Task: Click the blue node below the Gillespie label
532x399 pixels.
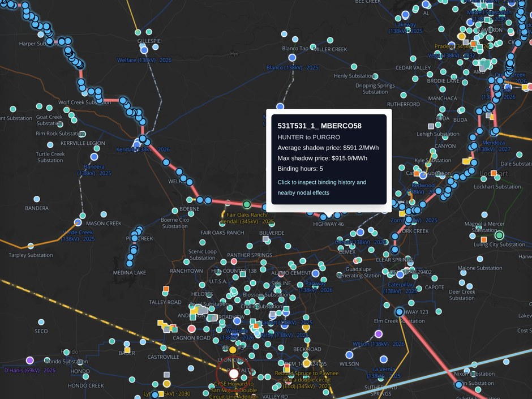Action: pos(144,50)
